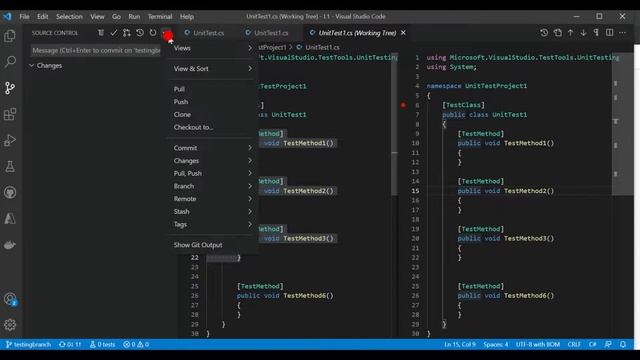Open editor More Actions ellipsis
This screenshot has height=360, width=640.
622,33
